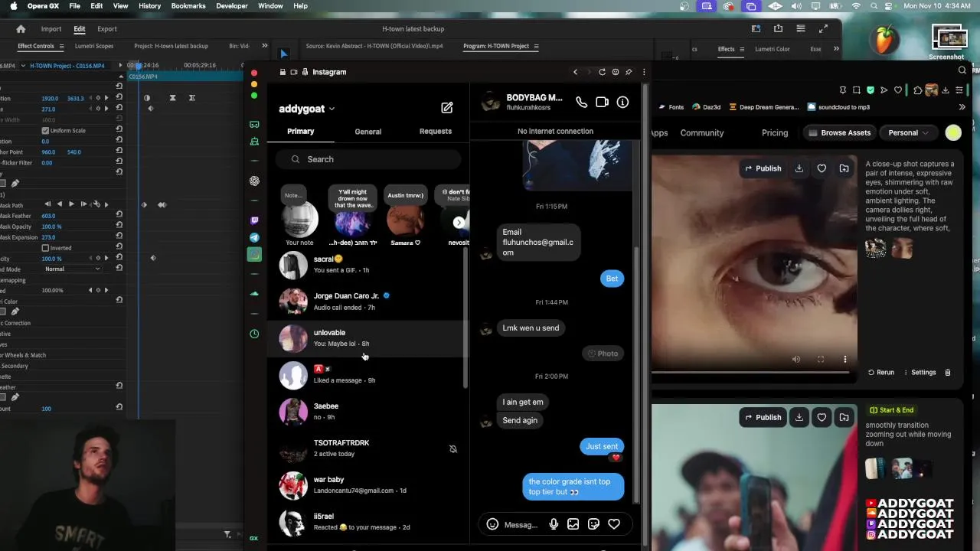The width and height of the screenshot is (980, 551).
Task: Open Telegram in Opera GX sidebar
Action: tap(254, 237)
